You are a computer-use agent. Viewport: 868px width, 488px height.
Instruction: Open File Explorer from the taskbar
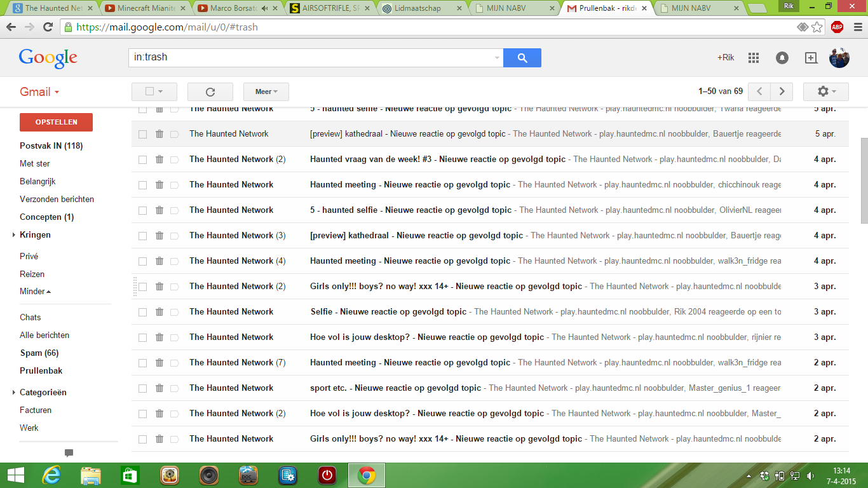pos(91,475)
